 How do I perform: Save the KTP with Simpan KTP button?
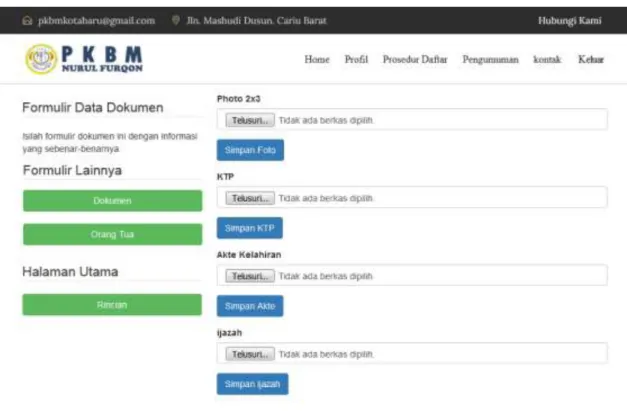pyautogui.click(x=250, y=228)
